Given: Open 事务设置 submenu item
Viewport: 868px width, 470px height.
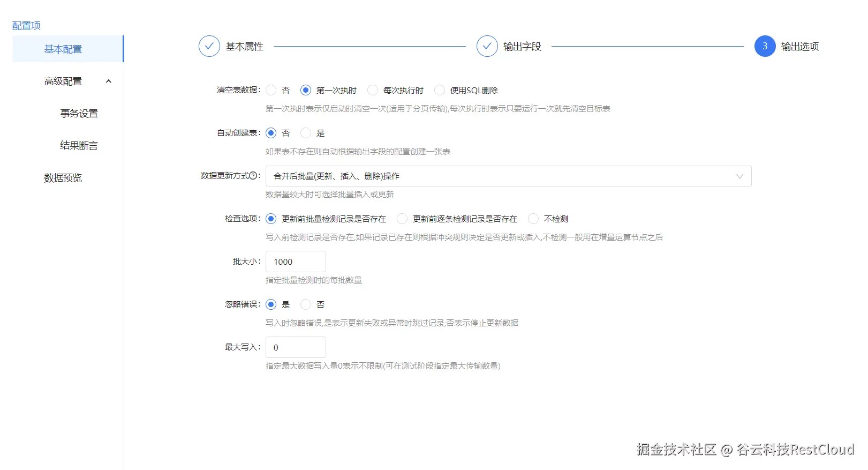Looking at the screenshot, I should tap(79, 114).
